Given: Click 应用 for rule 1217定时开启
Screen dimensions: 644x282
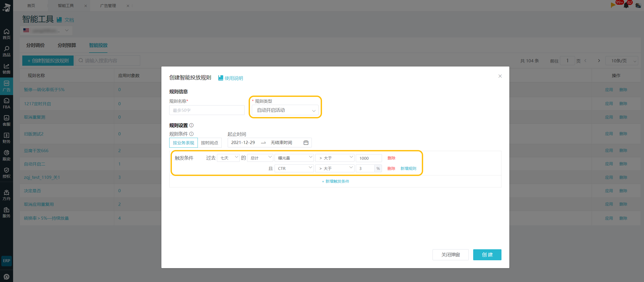Looking at the screenshot, I should pyautogui.click(x=609, y=103).
